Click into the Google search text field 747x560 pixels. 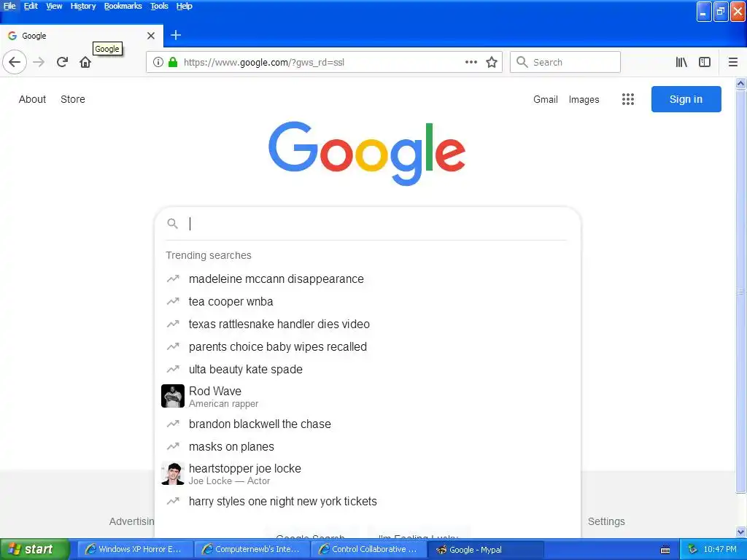(x=376, y=223)
